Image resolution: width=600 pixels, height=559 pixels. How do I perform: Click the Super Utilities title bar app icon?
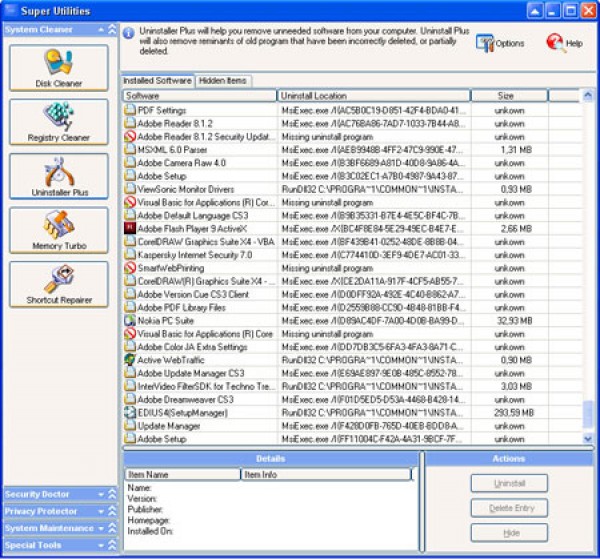point(9,11)
